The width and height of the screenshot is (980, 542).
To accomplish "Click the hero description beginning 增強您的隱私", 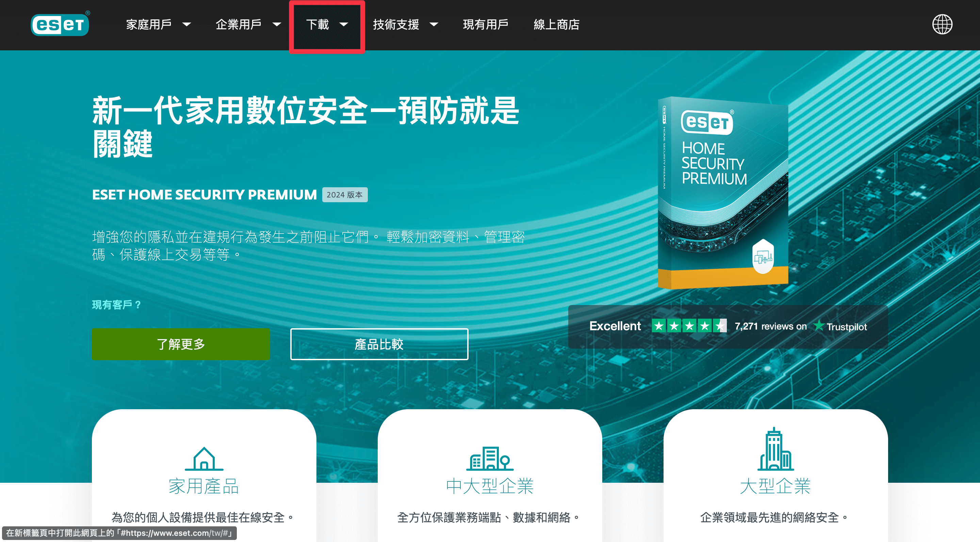I will pos(309,245).
